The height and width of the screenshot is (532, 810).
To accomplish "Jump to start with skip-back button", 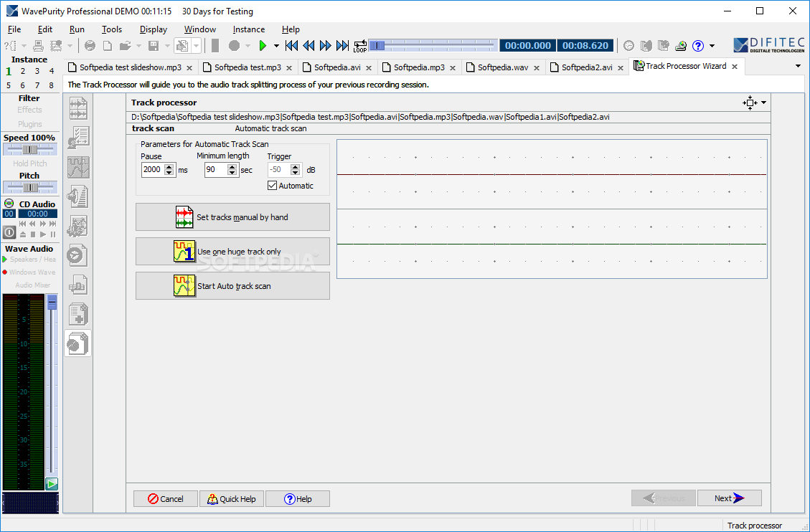I will (291, 46).
